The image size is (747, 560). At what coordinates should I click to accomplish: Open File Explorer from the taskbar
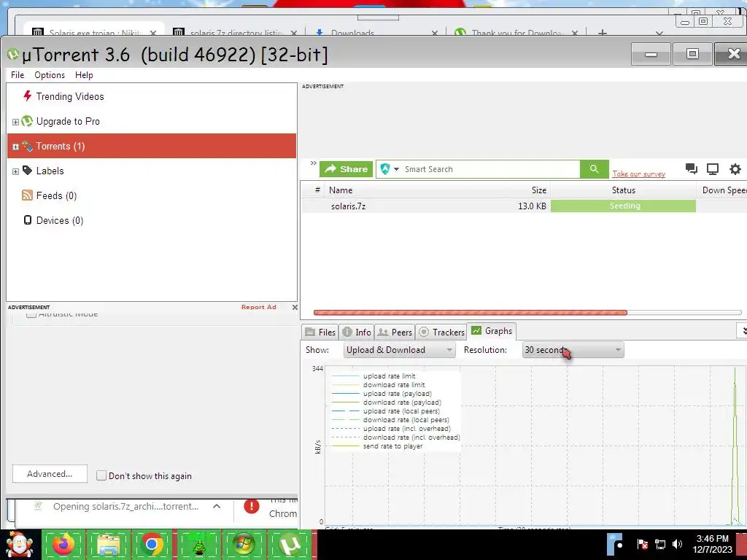pyautogui.click(x=108, y=544)
